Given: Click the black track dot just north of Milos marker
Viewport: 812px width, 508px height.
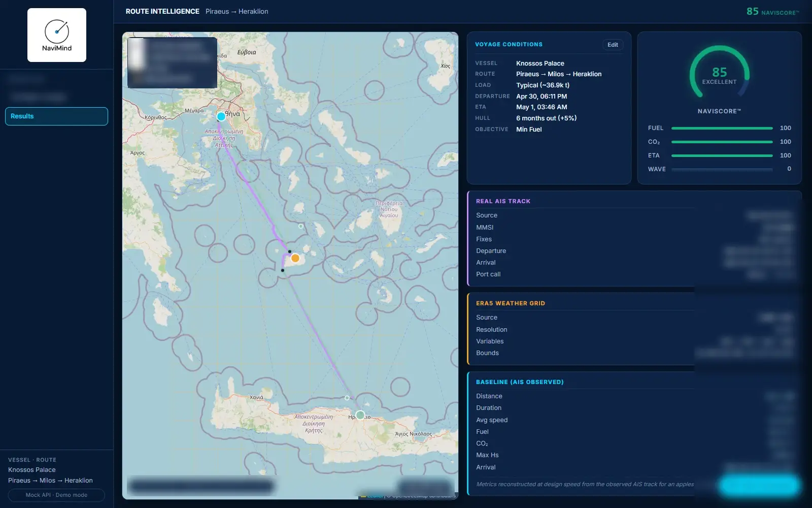Looking at the screenshot, I should tap(290, 251).
